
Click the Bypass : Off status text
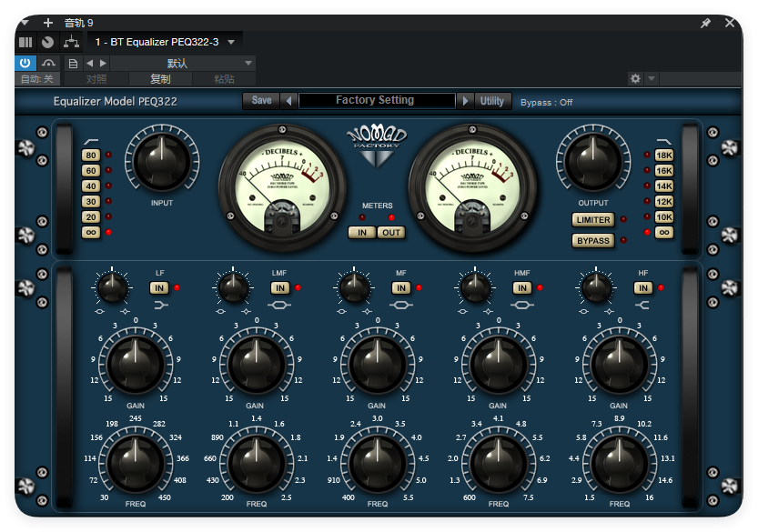click(x=546, y=103)
